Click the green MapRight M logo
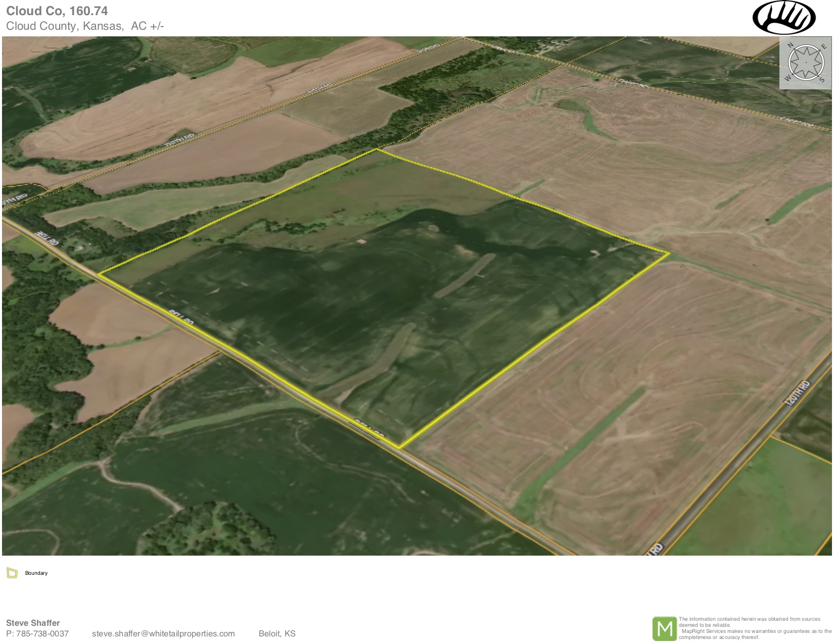This screenshot has width=834, height=644. pyautogui.click(x=664, y=628)
